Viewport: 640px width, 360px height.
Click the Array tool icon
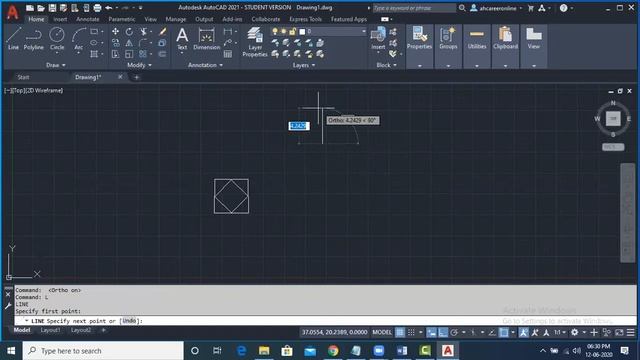tap(142, 54)
